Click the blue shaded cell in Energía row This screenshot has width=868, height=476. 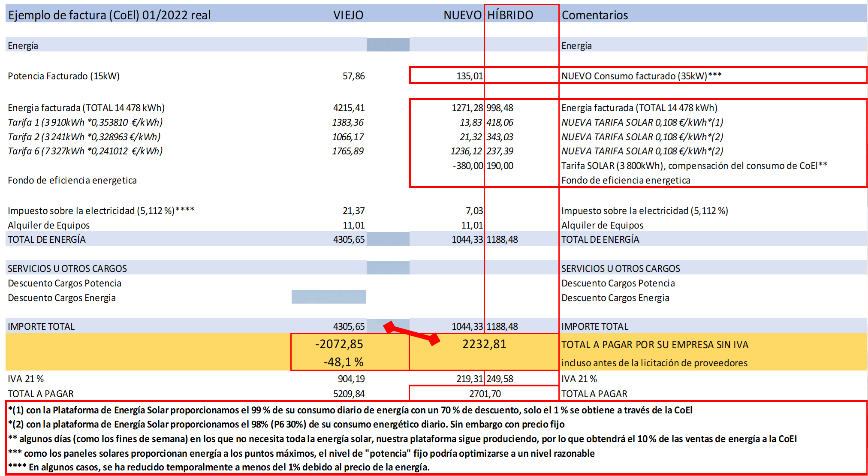click(388, 45)
